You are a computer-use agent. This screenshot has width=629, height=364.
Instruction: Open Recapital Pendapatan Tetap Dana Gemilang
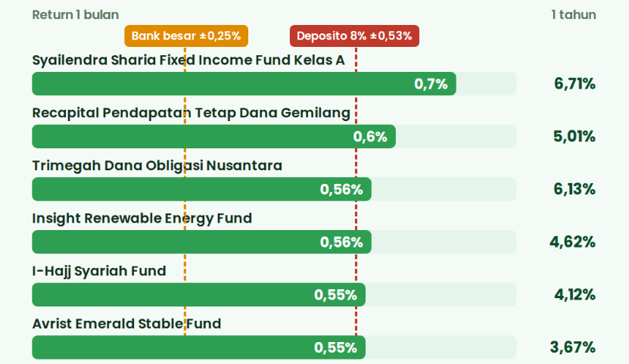pos(191,113)
